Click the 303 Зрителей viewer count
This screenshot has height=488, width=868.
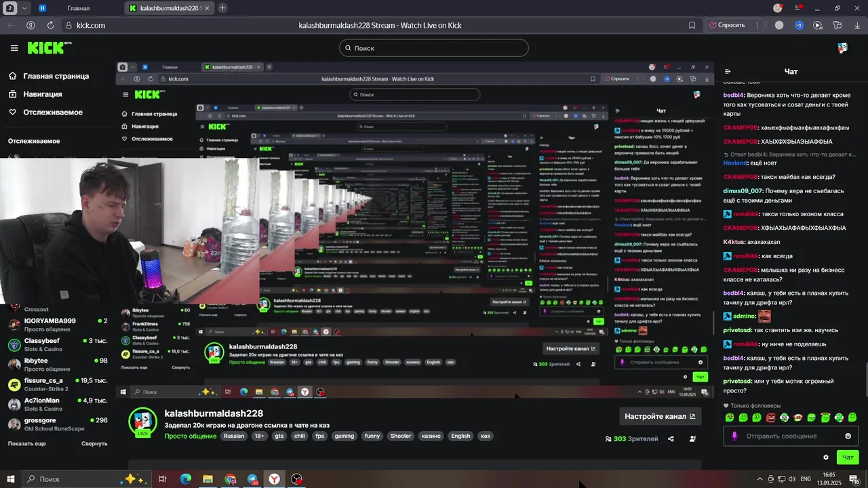coord(631,439)
